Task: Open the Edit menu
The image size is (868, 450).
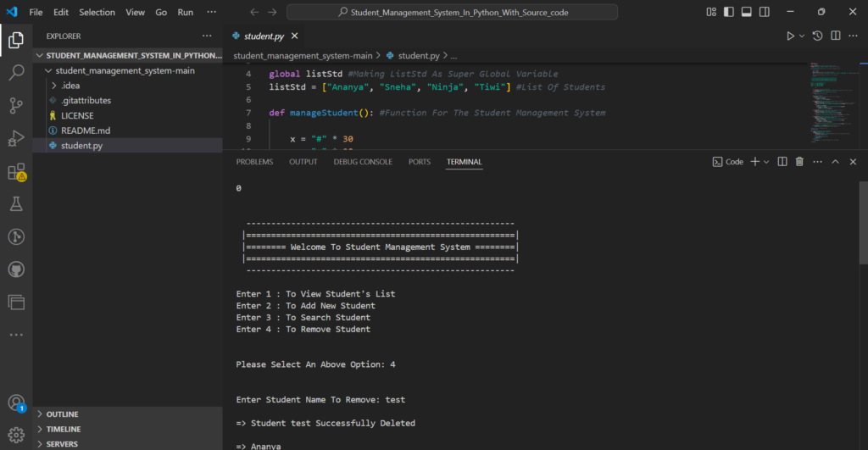Action: click(x=61, y=12)
